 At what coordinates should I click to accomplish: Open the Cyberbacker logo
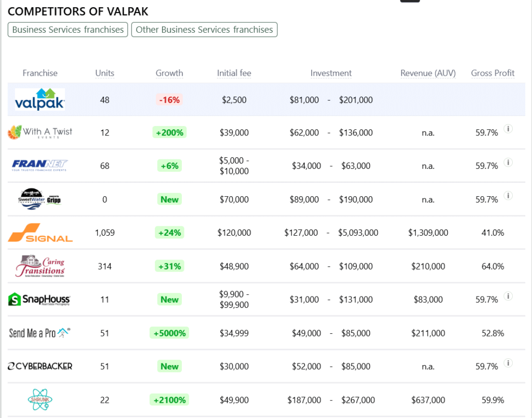(x=40, y=366)
